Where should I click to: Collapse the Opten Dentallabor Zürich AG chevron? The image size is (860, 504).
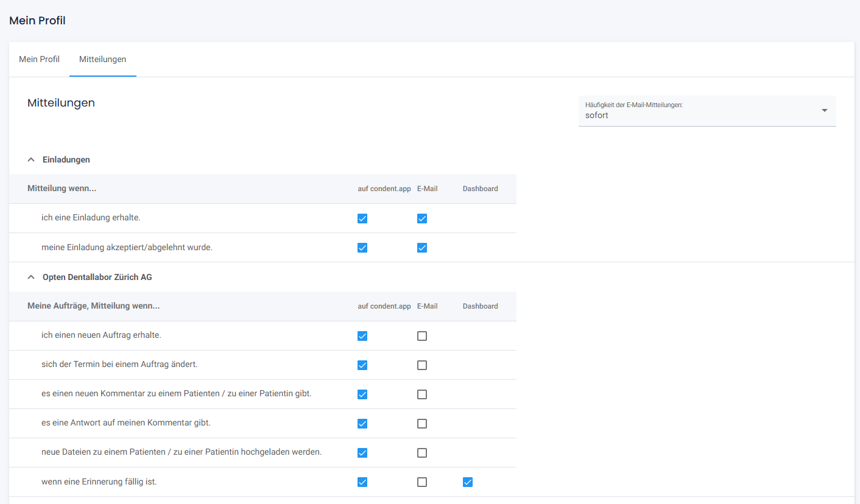pyautogui.click(x=31, y=277)
